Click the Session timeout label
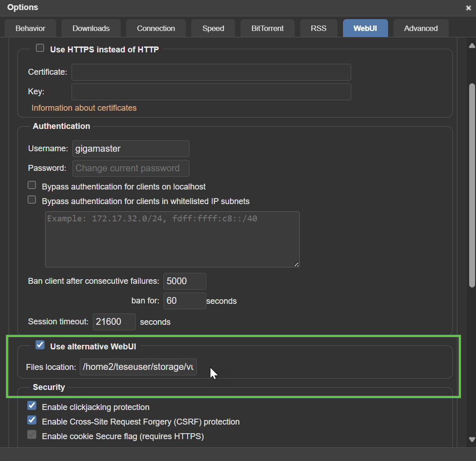The height and width of the screenshot is (461, 476). pyautogui.click(x=58, y=322)
